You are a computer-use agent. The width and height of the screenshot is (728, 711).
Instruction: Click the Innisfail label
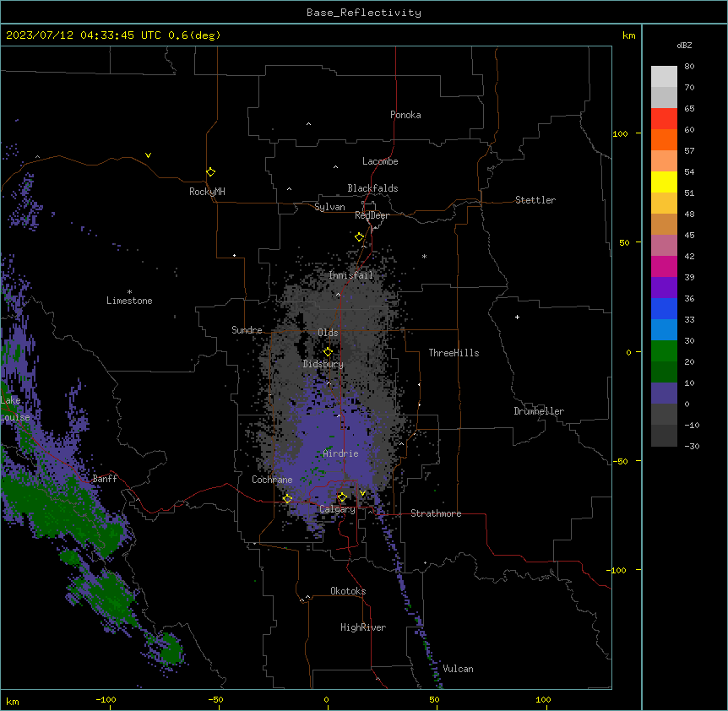351,275
